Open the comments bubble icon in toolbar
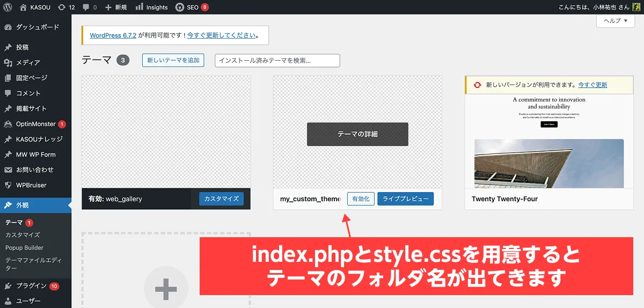644x308 pixels. pos(86,8)
